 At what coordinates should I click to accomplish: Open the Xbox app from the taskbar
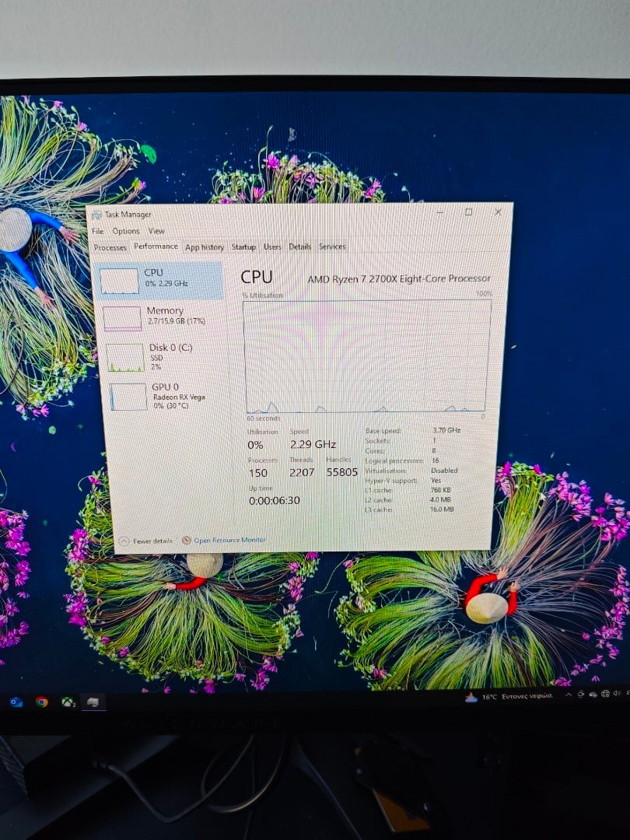click(x=68, y=702)
